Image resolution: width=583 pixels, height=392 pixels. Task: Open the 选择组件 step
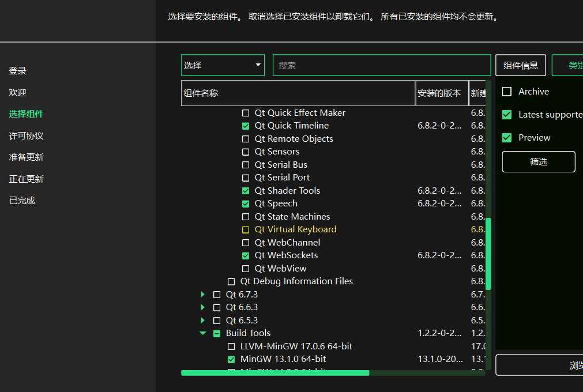tap(26, 114)
